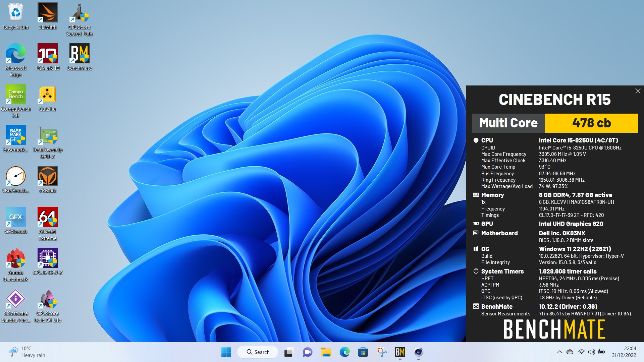The image size is (644, 362).
Task: Click the BenchMate desktop shortcut
Action: point(79,57)
